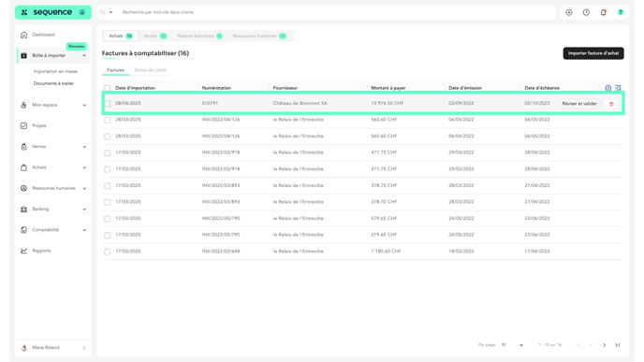Image resolution: width=644 pixels, height=362 pixels.
Task: Expand Ressources humaines sidebar menu
Action: click(84, 188)
